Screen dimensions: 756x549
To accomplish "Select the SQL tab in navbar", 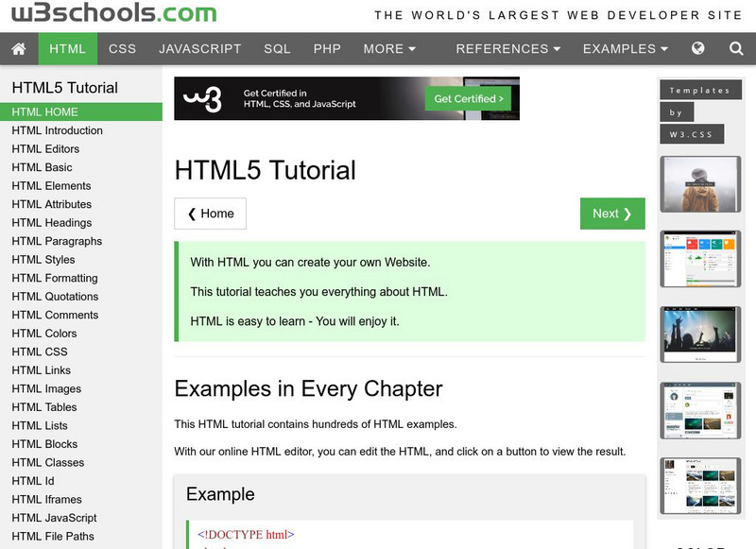I will point(277,49).
